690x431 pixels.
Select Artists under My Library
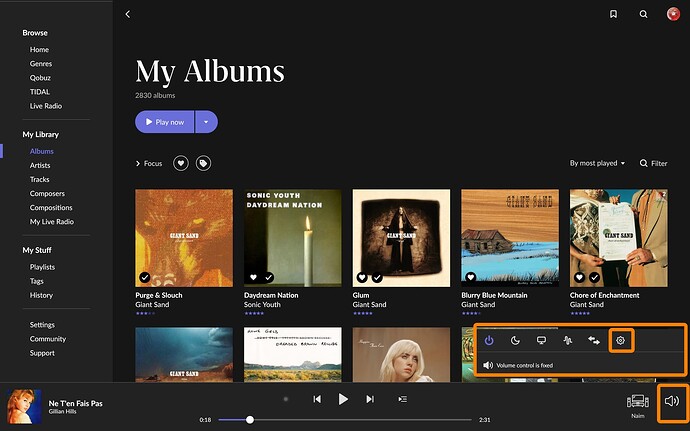(x=40, y=166)
